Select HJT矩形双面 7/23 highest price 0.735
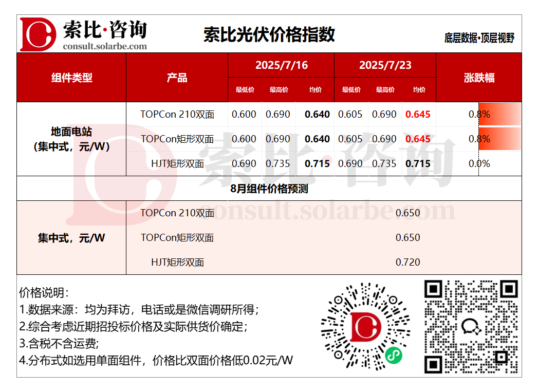 (384, 163)
